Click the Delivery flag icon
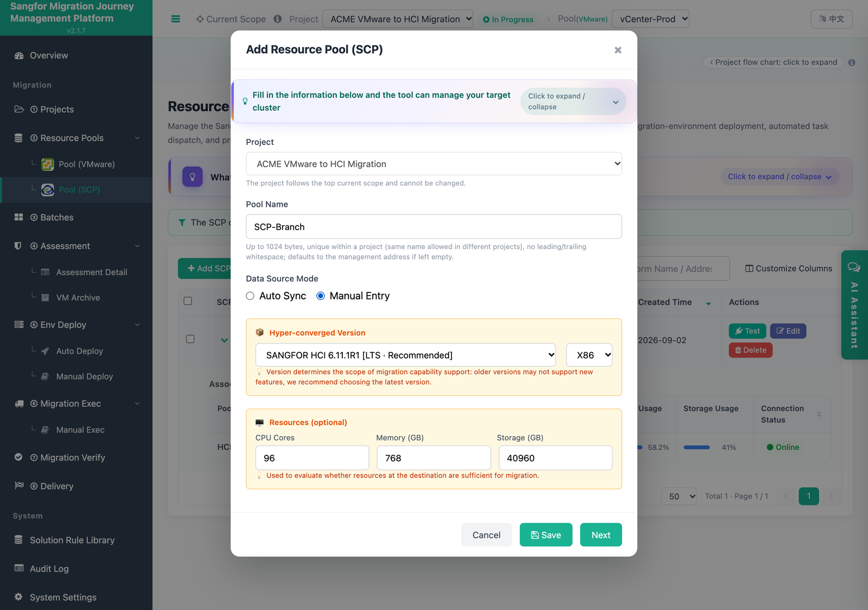The width and height of the screenshot is (868, 610). click(x=19, y=485)
